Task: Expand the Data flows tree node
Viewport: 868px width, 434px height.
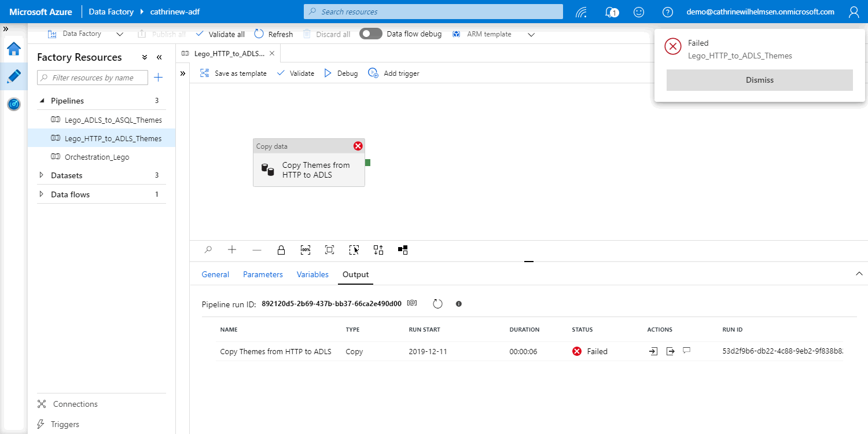Action: (41, 194)
